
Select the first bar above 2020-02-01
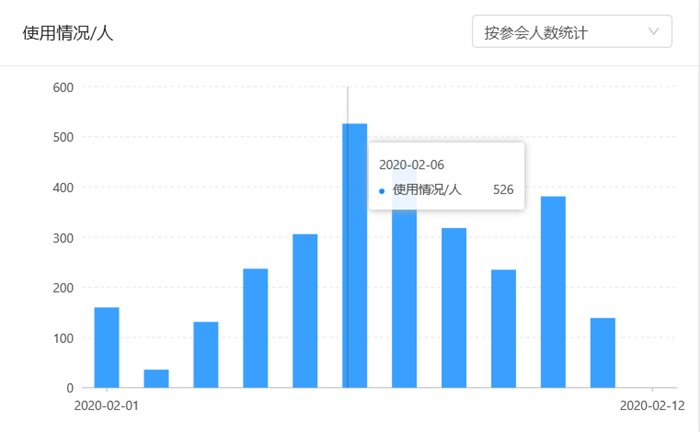(107, 347)
